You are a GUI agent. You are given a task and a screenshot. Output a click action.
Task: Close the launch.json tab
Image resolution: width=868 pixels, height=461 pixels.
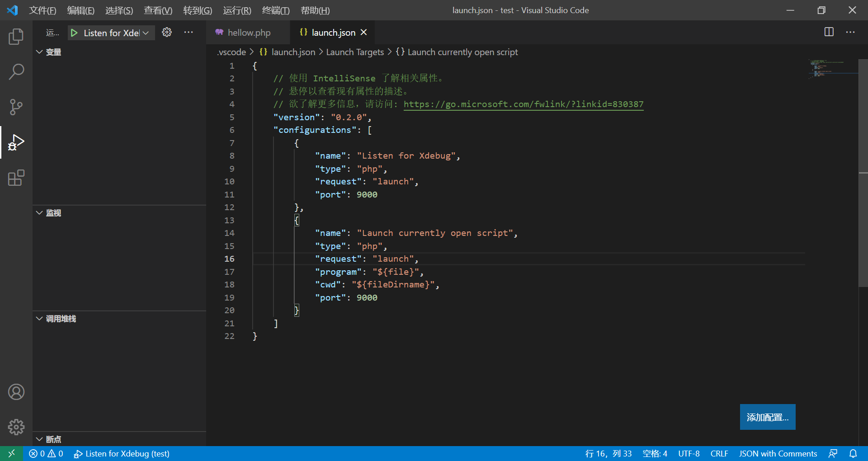364,33
